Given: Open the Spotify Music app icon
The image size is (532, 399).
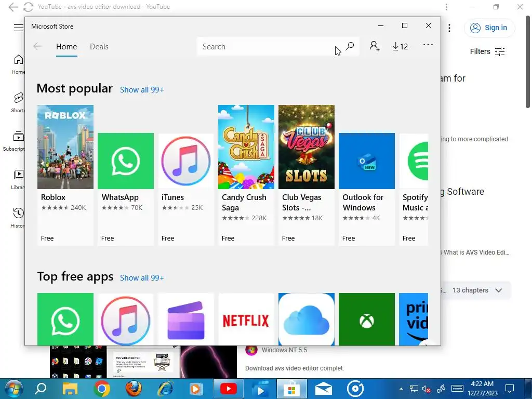Looking at the screenshot, I should pos(414,161).
